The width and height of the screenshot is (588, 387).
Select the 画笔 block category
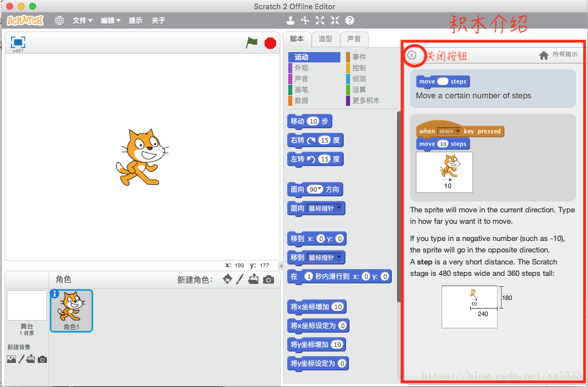314,90
